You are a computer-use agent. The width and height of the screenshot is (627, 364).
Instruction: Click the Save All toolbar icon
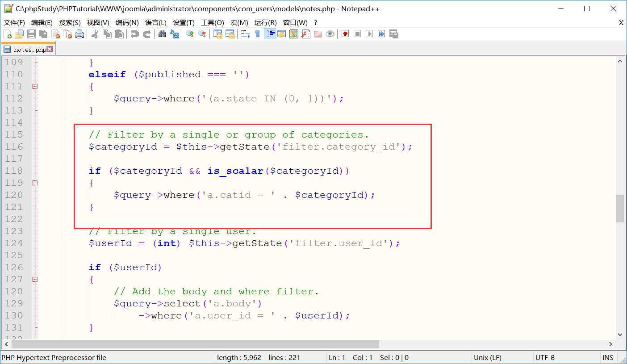43,34
